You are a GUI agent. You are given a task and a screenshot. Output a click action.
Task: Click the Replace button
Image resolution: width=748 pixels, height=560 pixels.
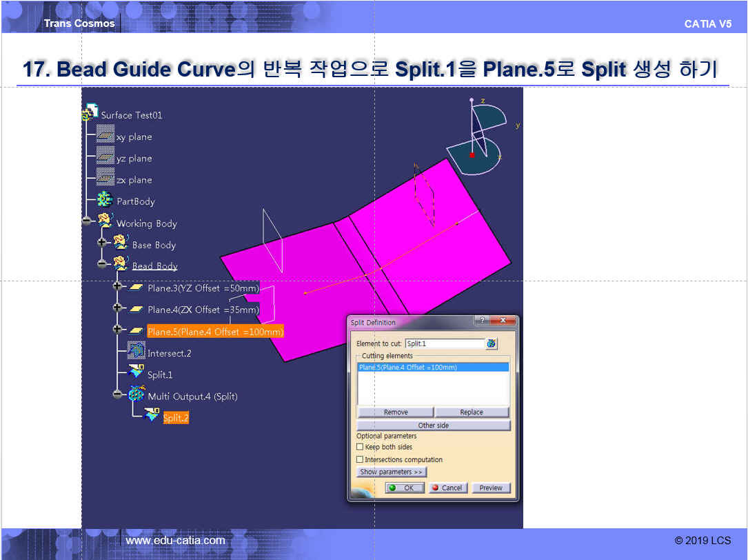(472, 412)
